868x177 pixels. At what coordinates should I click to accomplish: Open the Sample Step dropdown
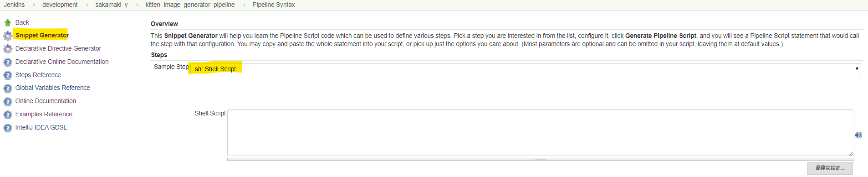click(526, 69)
